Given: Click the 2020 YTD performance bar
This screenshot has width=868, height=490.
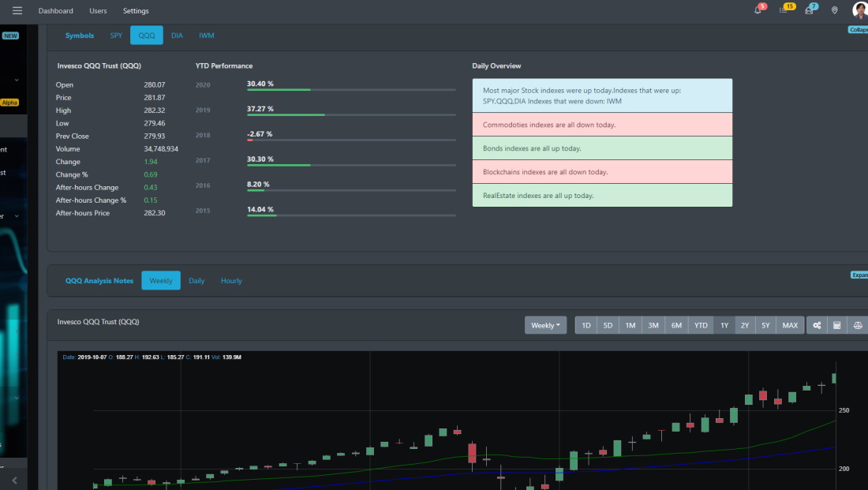Looking at the screenshot, I should coord(351,90).
